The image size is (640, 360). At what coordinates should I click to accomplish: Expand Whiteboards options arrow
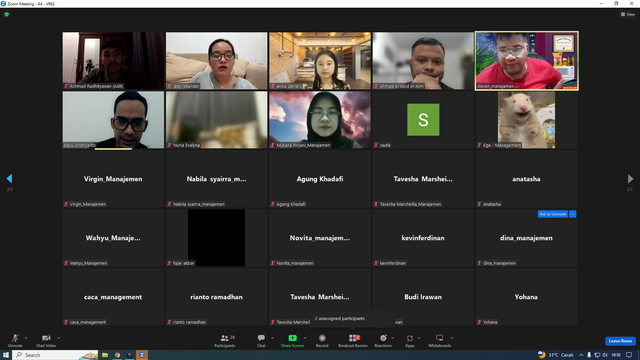tap(452, 338)
